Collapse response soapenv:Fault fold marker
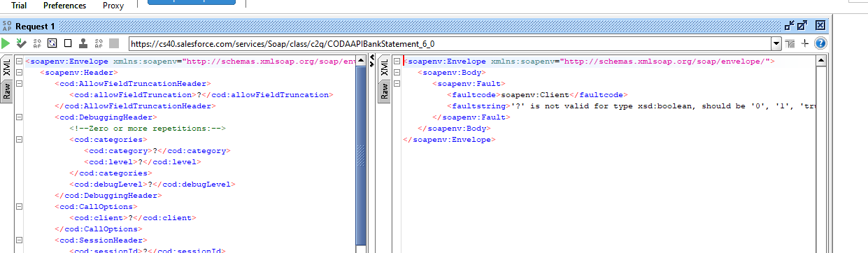 [396, 83]
